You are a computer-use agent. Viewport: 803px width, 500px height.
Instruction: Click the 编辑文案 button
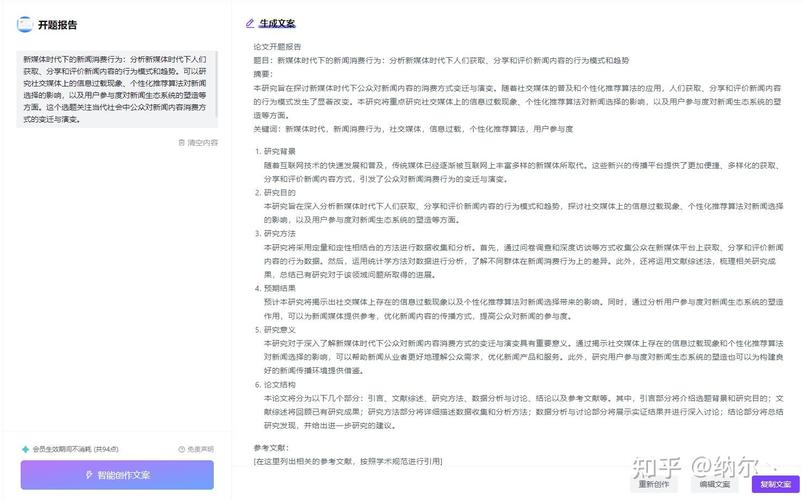pos(715,484)
